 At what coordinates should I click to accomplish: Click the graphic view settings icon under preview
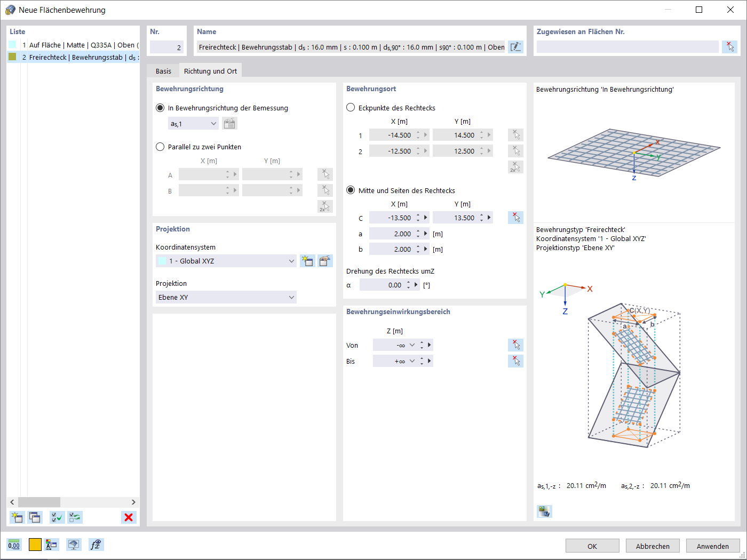[544, 511]
